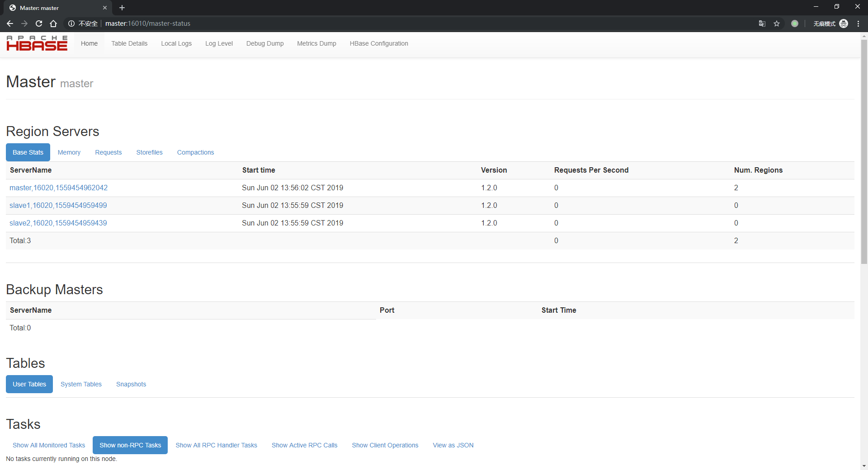
Task: Select the Compactions tab
Action: click(x=195, y=152)
